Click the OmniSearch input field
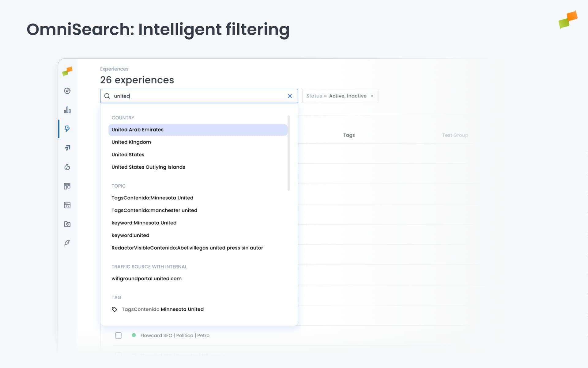 [196, 96]
